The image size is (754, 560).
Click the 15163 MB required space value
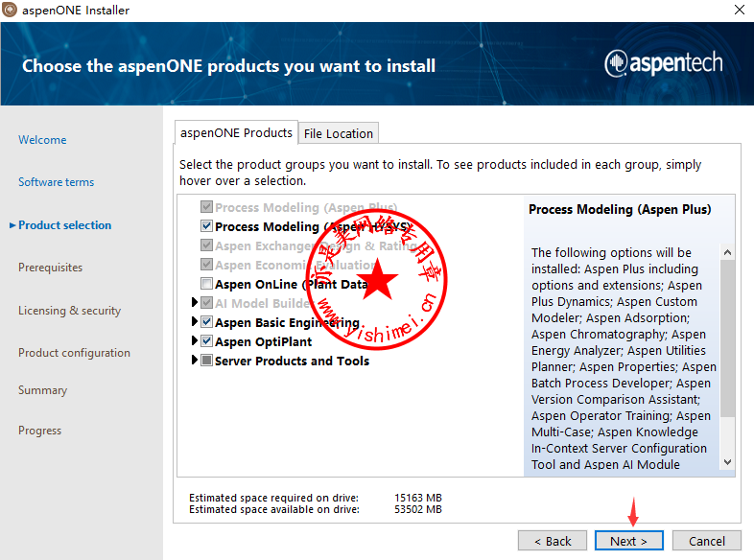(418, 498)
